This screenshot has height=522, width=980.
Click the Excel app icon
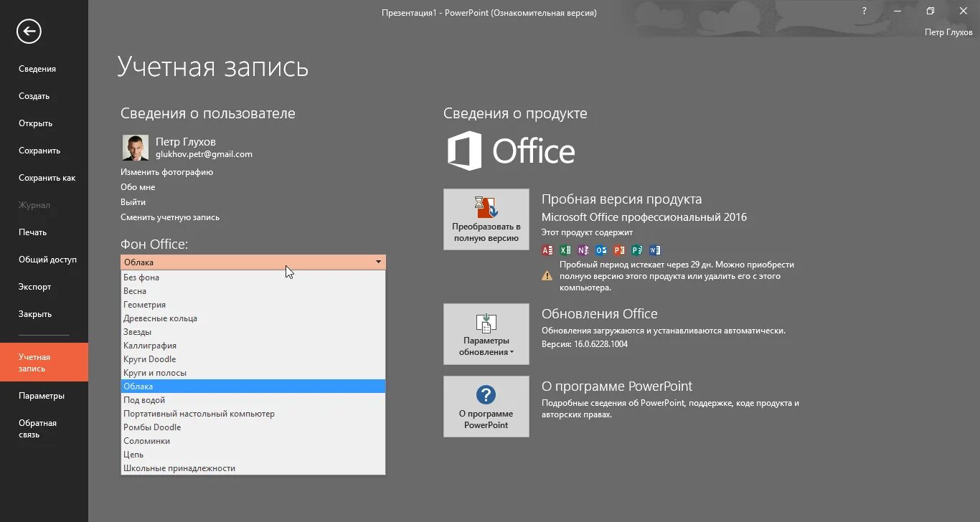[565, 250]
